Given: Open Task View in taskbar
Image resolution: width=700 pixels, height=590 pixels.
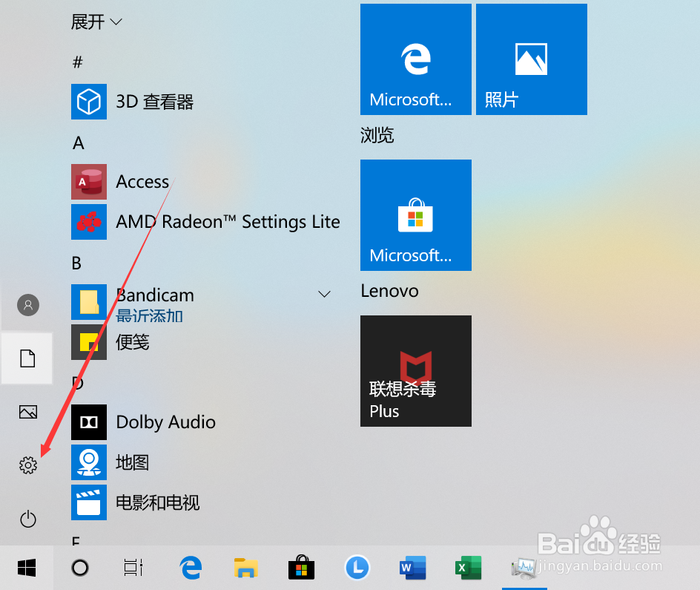Looking at the screenshot, I should [133, 568].
